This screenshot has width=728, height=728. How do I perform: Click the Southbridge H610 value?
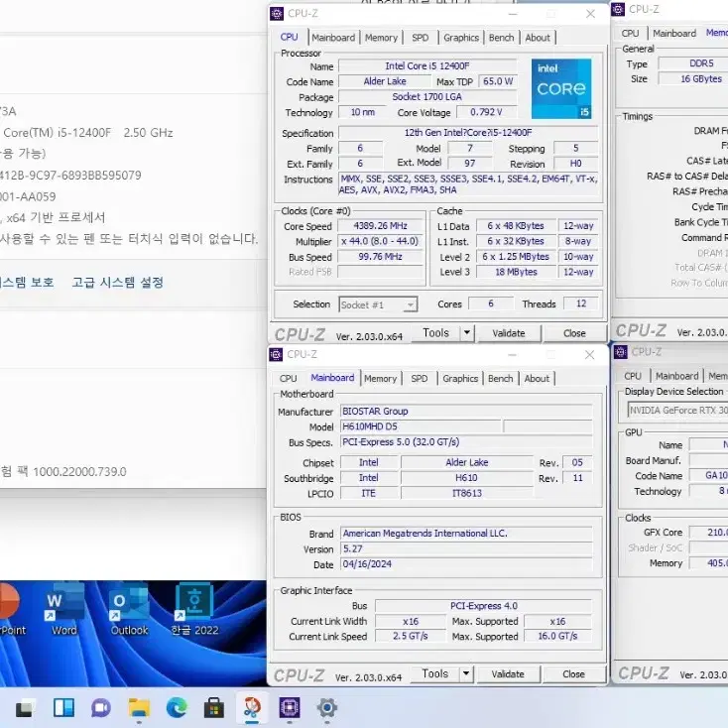point(466,478)
